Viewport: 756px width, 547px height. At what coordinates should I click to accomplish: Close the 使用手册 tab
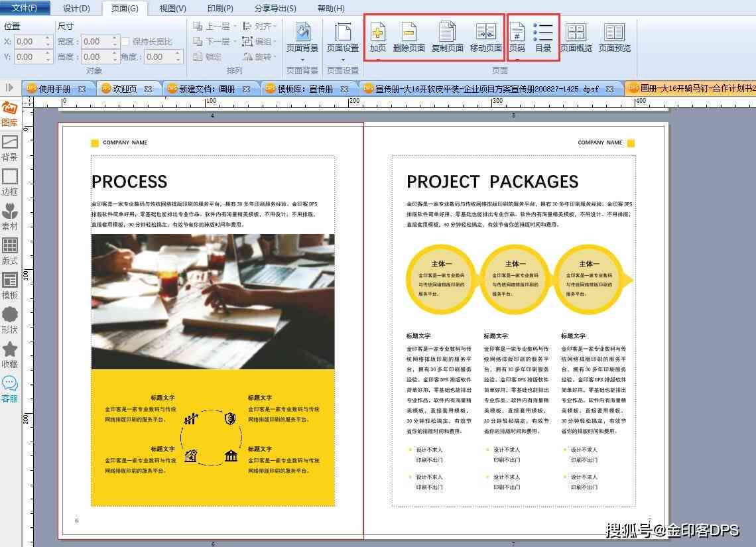[x=82, y=89]
